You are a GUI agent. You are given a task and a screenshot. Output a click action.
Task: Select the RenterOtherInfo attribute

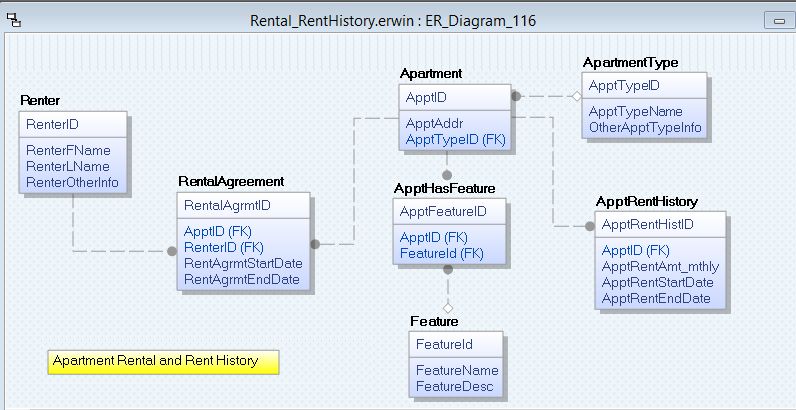pos(72,182)
